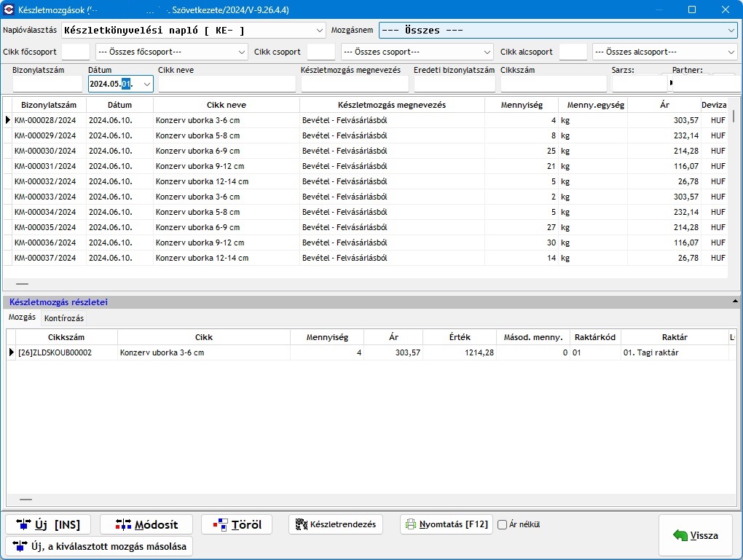
Task: Open the Mozgásnem dropdown
Action: tap(731, 31)
